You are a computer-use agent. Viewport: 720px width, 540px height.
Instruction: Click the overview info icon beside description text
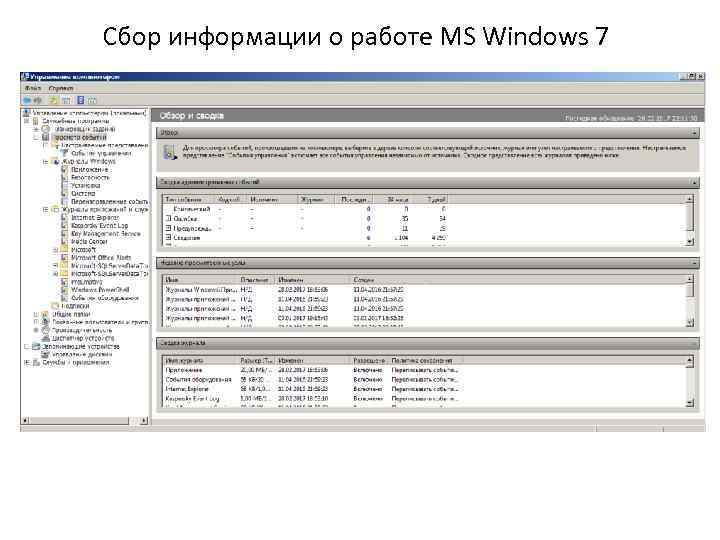[170, 152]
